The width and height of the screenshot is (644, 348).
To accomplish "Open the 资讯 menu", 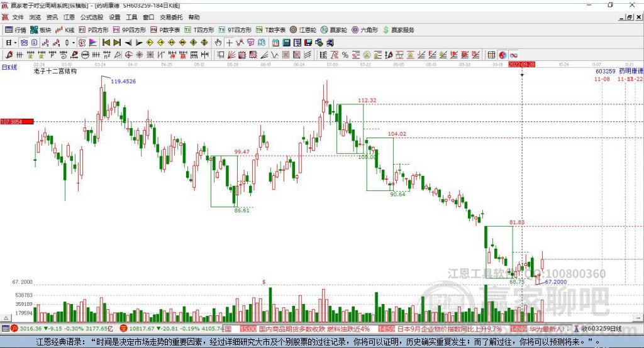I will 52,17.
